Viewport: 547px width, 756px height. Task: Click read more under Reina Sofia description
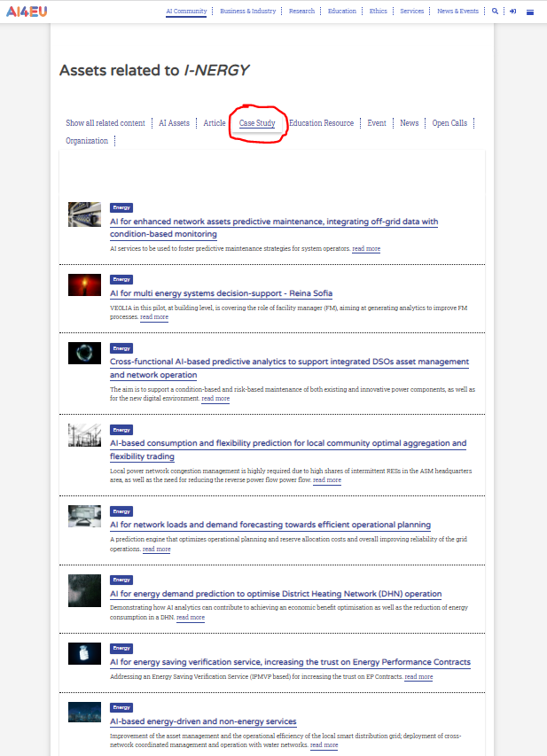(154, 317)
